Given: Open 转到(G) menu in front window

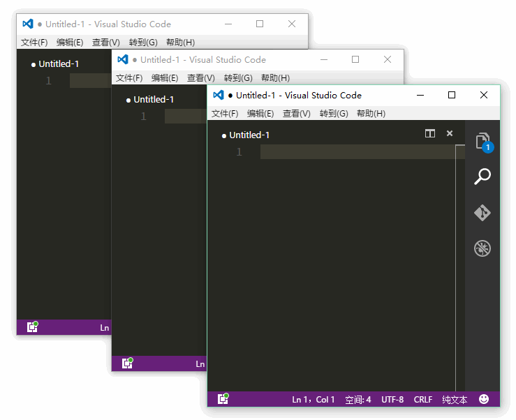Looking at the screenshot, I should (334, 114).
